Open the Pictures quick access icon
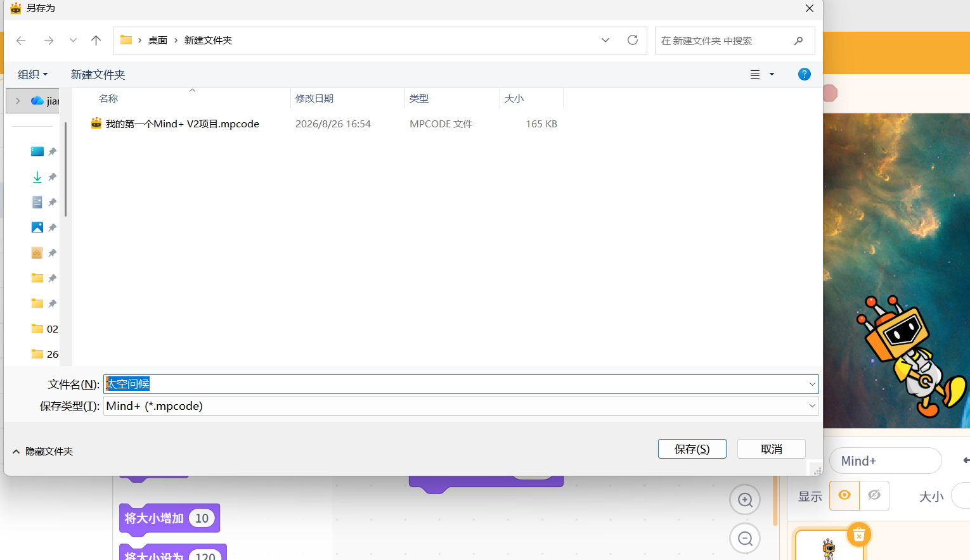The width and height of the screenshot is (970, 560). (37, 227)
